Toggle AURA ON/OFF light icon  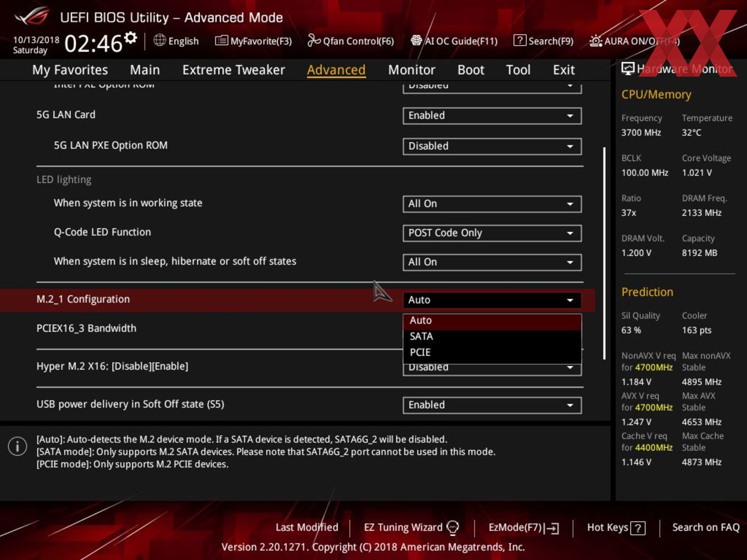point(595,41)
